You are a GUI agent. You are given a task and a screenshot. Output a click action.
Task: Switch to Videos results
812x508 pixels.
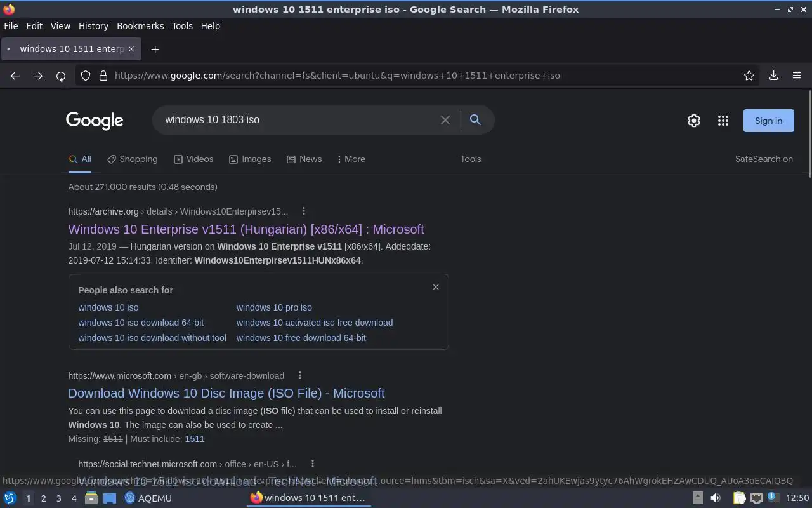tap(193, 159)
